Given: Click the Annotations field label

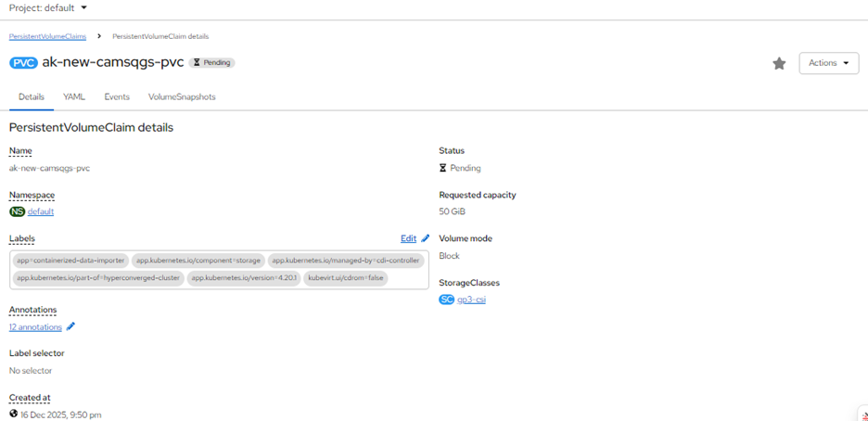Looking at the screenshot, I should coord(32,310).
